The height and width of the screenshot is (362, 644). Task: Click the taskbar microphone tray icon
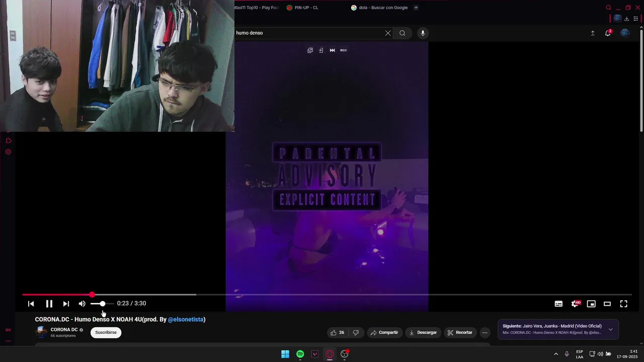(x=567, y=354)
